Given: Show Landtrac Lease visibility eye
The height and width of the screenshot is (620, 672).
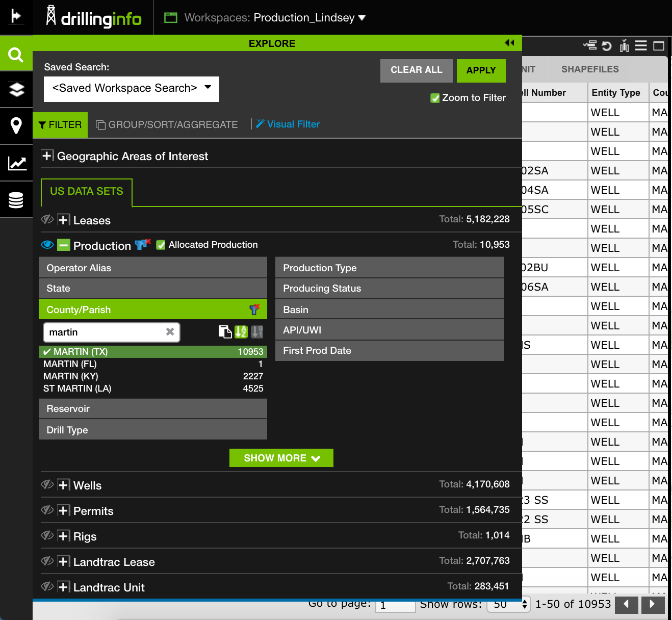Looking at the screenshot, I should 47,561.
